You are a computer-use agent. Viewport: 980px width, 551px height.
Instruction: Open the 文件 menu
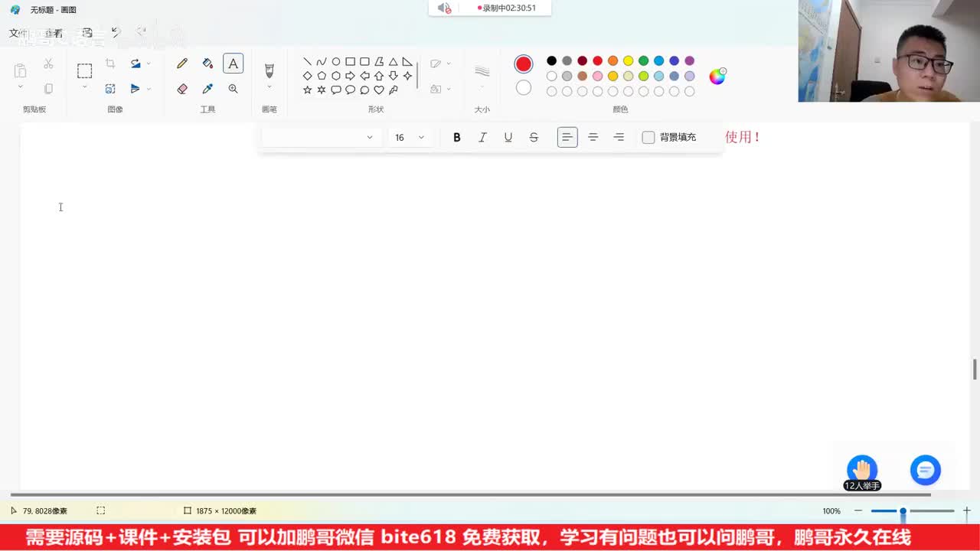click(18, 33)
